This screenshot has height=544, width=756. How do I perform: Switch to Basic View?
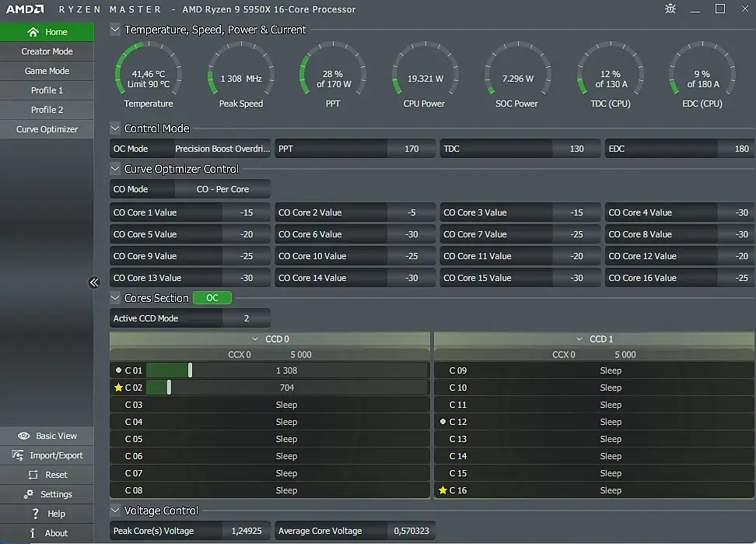point(47,436)
